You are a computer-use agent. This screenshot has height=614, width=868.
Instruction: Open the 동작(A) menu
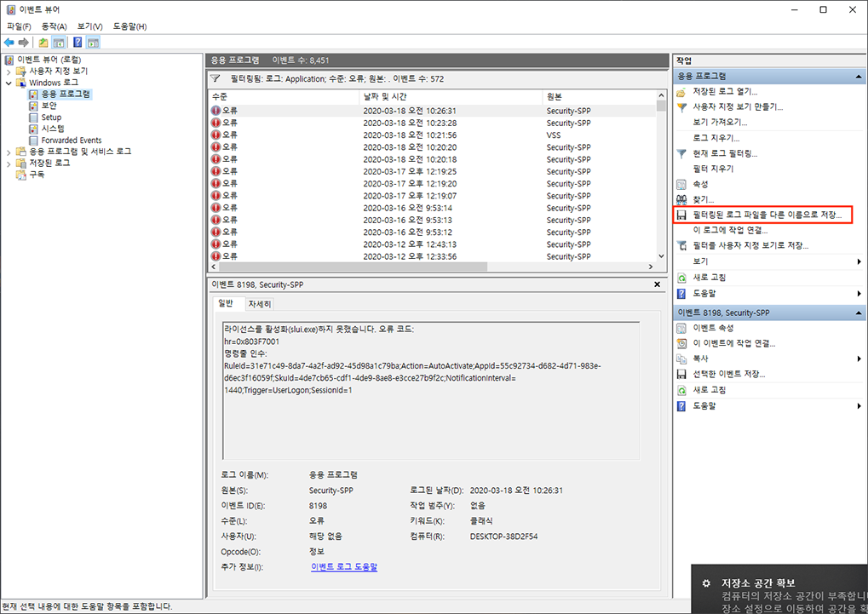pyautogui.click(x=54, y=26)
